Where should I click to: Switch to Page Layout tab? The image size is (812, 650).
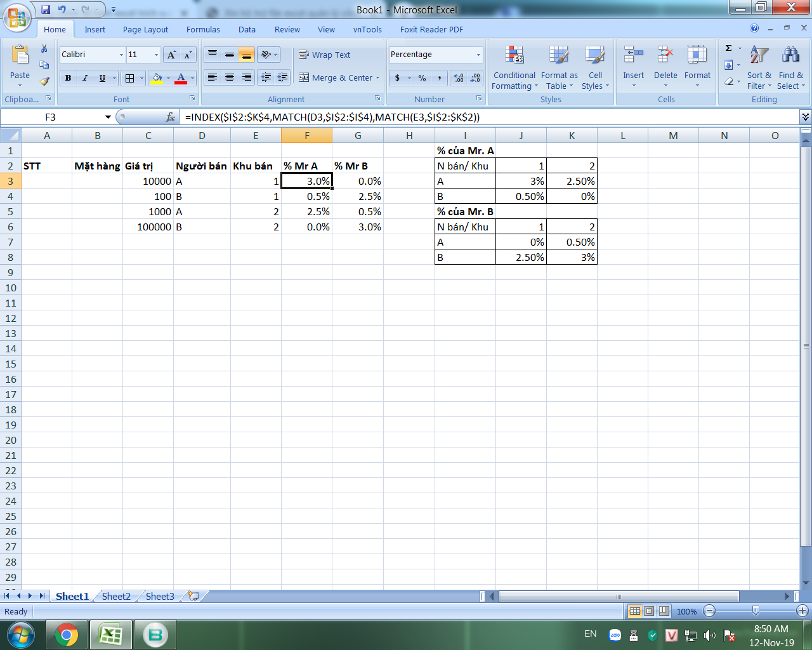coord(145,29)
